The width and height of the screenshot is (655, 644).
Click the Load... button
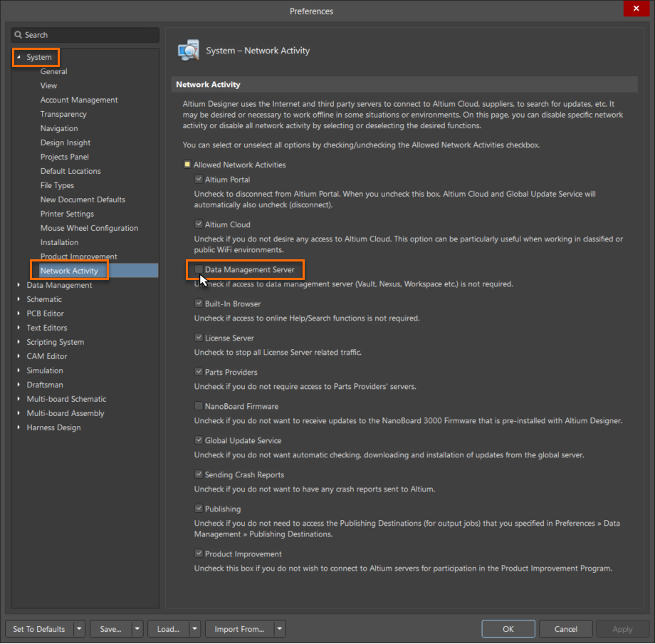click(x=168, y=628)
